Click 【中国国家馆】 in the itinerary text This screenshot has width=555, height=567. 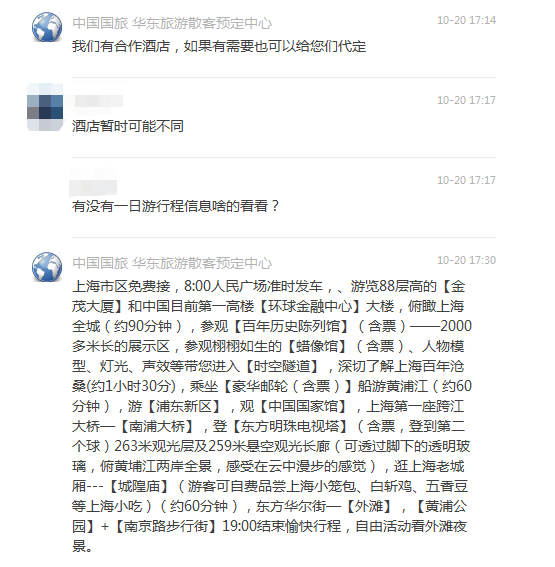(303, 406)
